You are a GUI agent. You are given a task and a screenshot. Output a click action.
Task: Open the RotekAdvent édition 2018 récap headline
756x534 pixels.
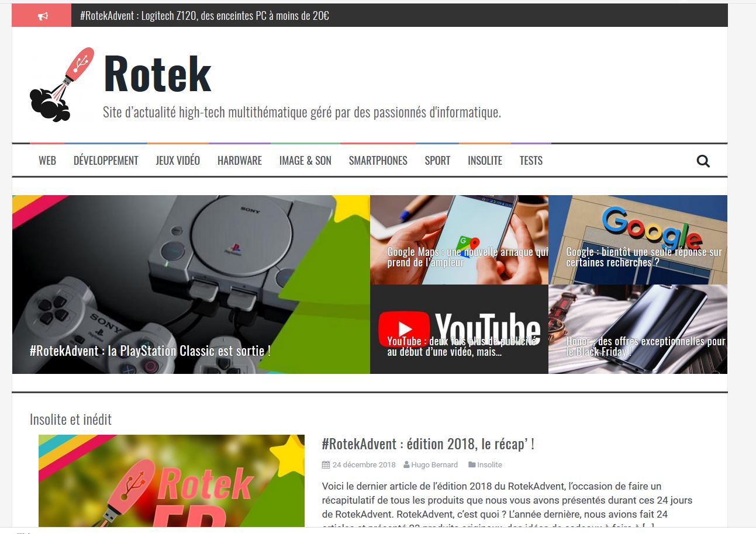[x=428, y=444]
